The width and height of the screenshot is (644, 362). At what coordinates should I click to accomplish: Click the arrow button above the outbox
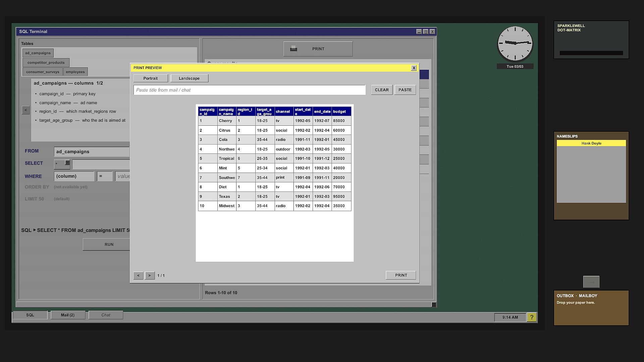[591, 282]
